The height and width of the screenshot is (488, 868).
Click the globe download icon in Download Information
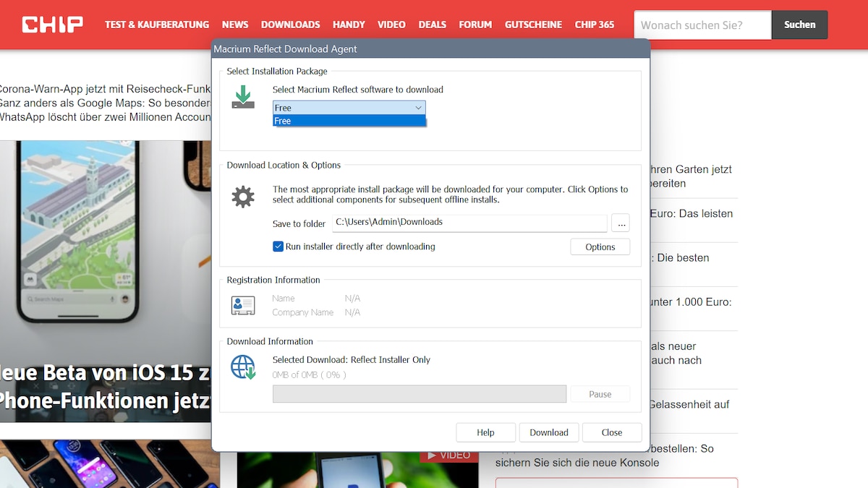tap(243, 367)
